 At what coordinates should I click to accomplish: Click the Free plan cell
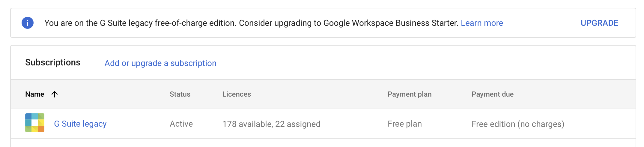tap(404, 124)
